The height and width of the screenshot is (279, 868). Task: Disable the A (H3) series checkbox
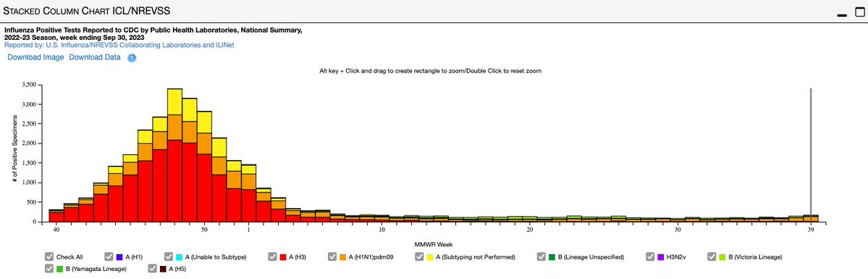pos(273,257)
